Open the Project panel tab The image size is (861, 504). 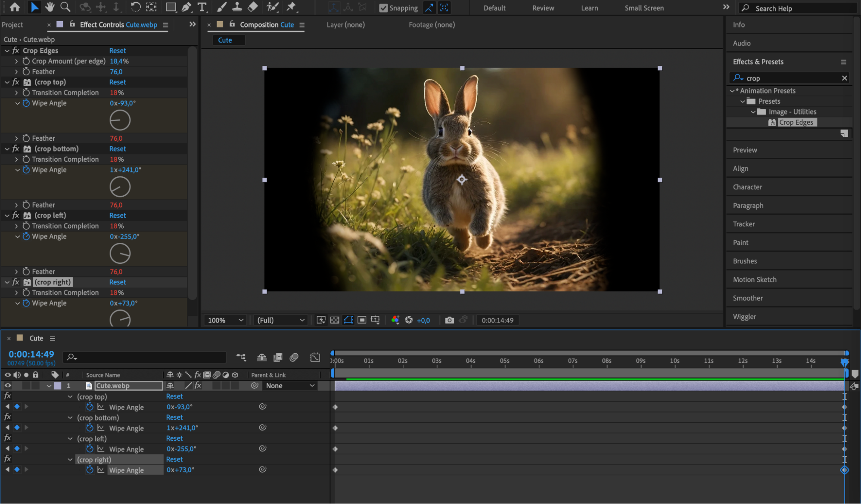click(x=12, y=25)
